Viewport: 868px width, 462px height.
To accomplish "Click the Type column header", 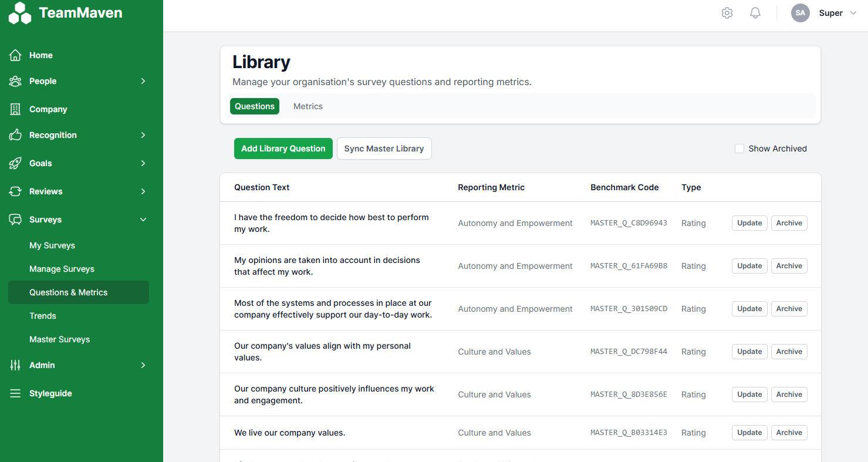I will [691, 187].
